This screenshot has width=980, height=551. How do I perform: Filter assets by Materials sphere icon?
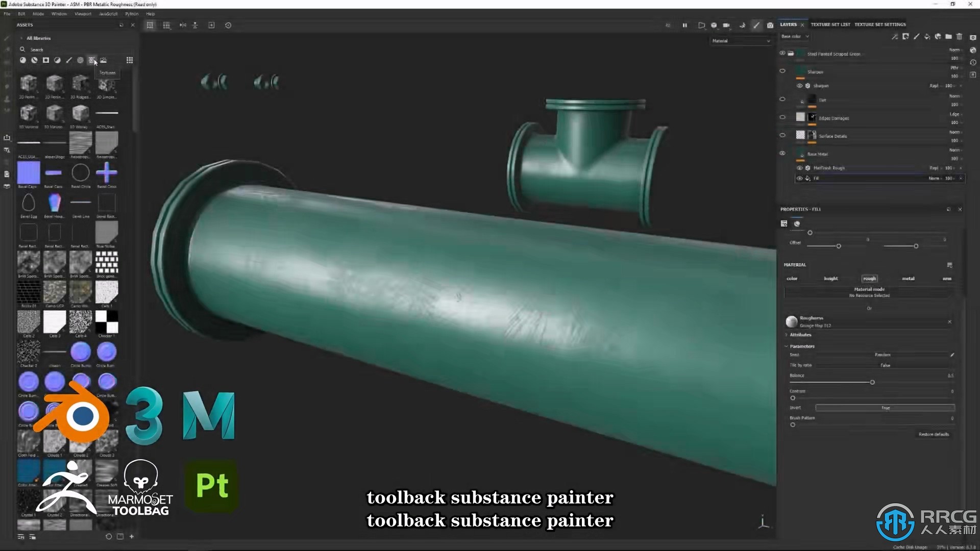click(22, 60)
